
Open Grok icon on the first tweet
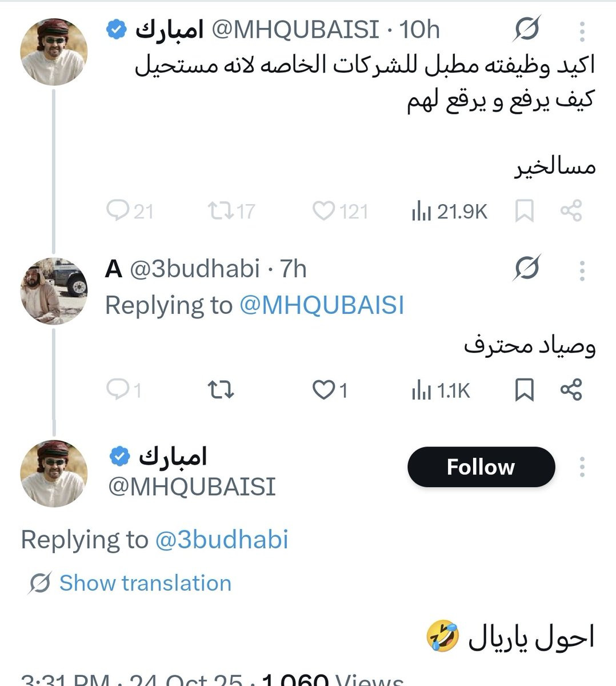(x=526, y=29)
